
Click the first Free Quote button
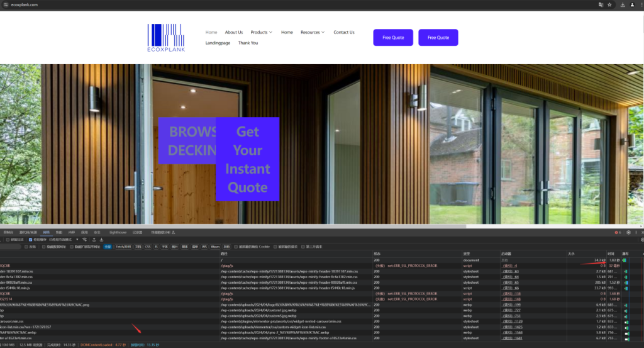393,38
